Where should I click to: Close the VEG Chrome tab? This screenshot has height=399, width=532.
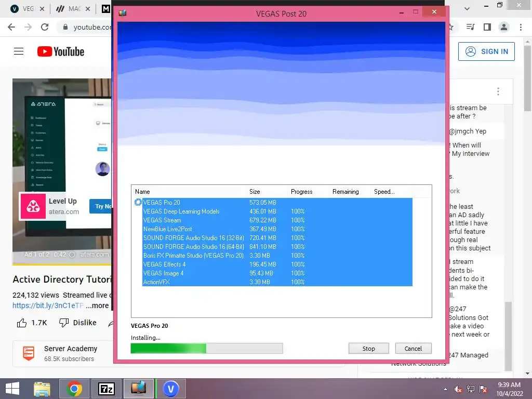42,9
